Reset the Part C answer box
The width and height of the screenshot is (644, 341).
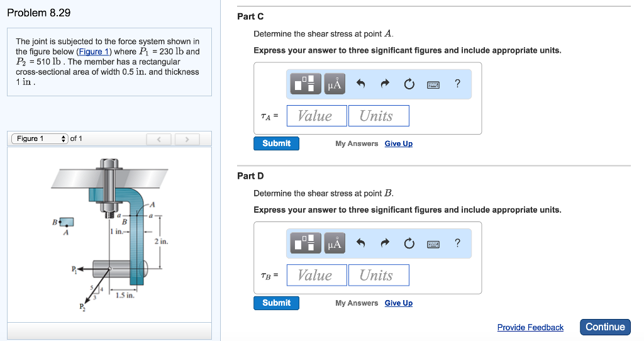pos(409,84)
